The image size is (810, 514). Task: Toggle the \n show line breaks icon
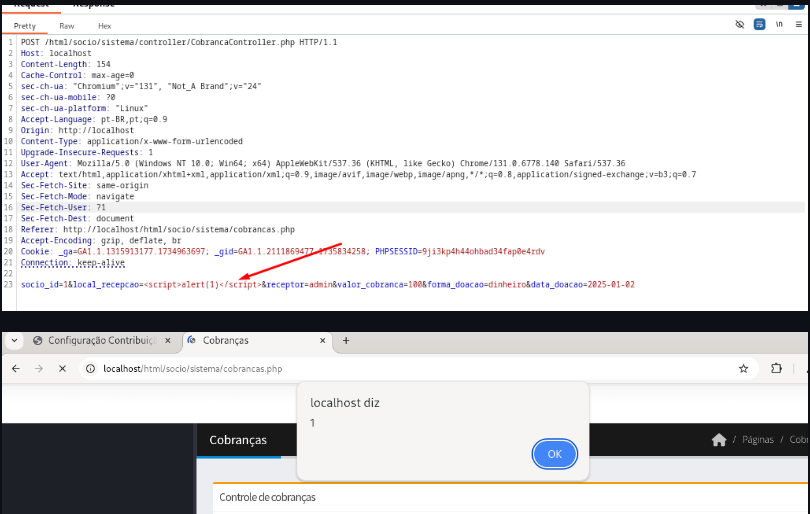779,24
